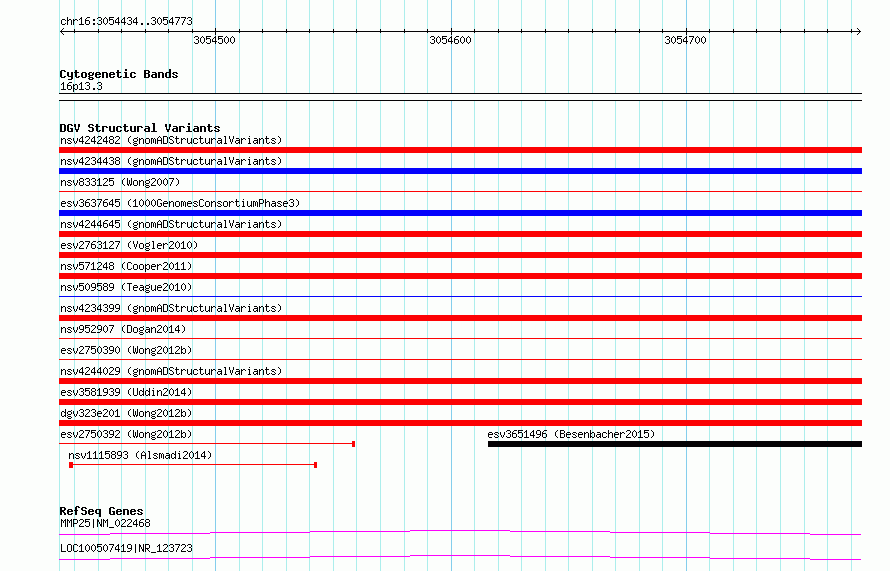Screen dimensions: 890x571
Task: Click esv2750390 (Wong2012b) label
Action: (126, 350)
